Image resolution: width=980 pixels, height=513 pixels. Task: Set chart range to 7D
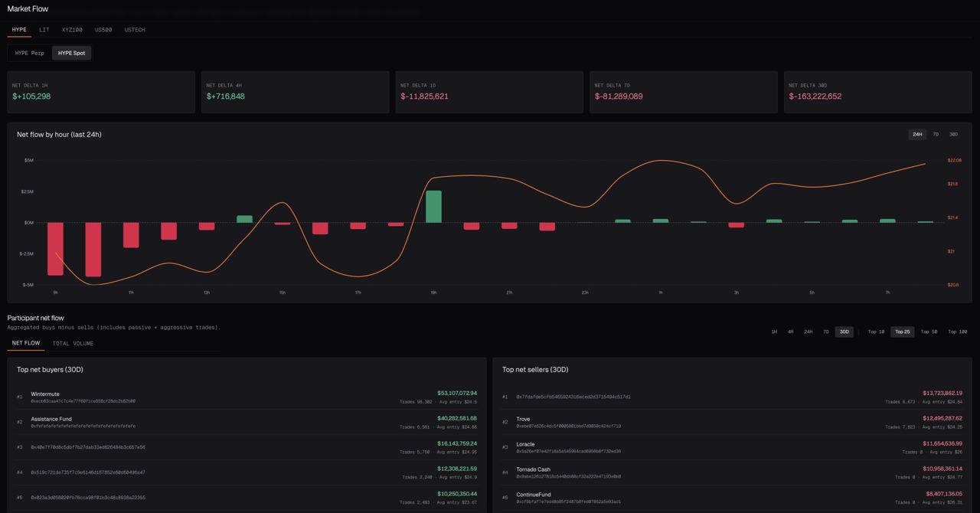tap(936, 134)
